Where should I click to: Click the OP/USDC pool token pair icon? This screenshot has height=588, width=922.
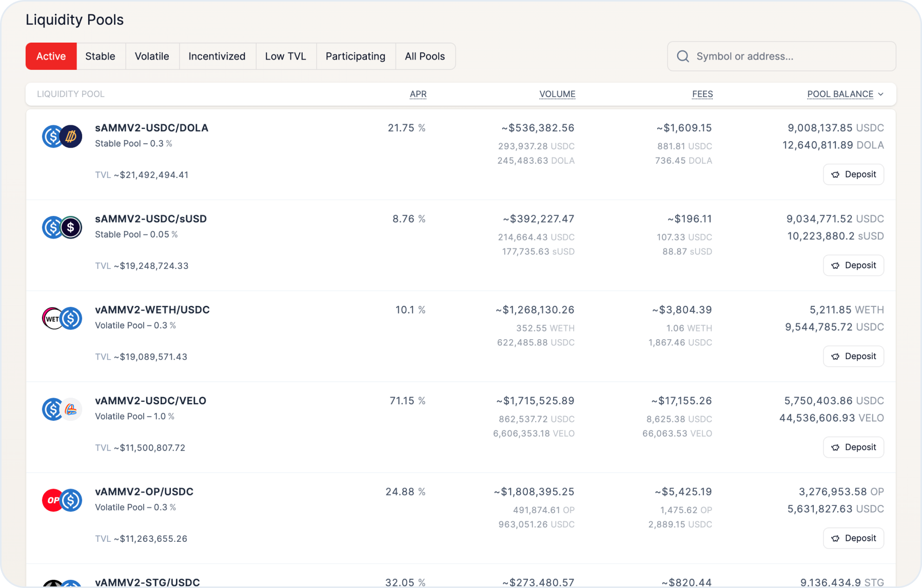tap(62, 500)
